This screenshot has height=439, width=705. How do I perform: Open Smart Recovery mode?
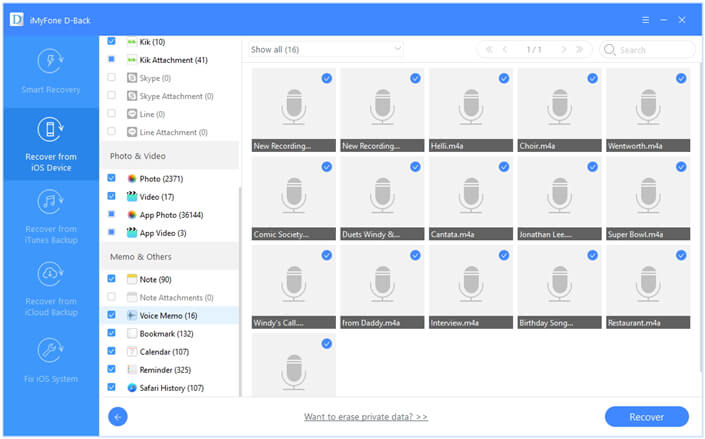click(x=50, y=71)
